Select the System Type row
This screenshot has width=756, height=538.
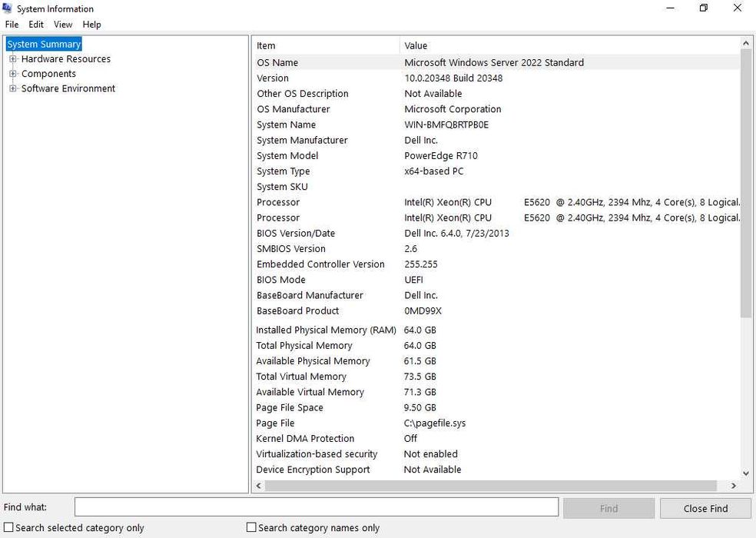(496, 171)
